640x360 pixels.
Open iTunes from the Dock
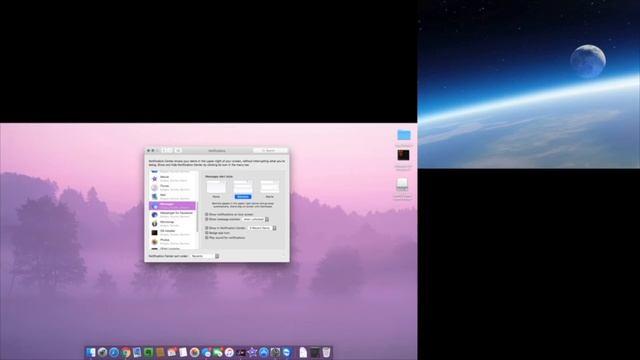(229, 352)
